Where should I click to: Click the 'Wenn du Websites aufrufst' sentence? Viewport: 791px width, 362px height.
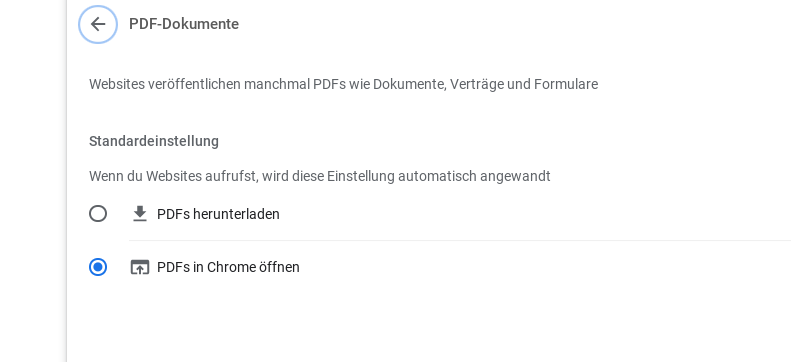[x=320, y=176]
